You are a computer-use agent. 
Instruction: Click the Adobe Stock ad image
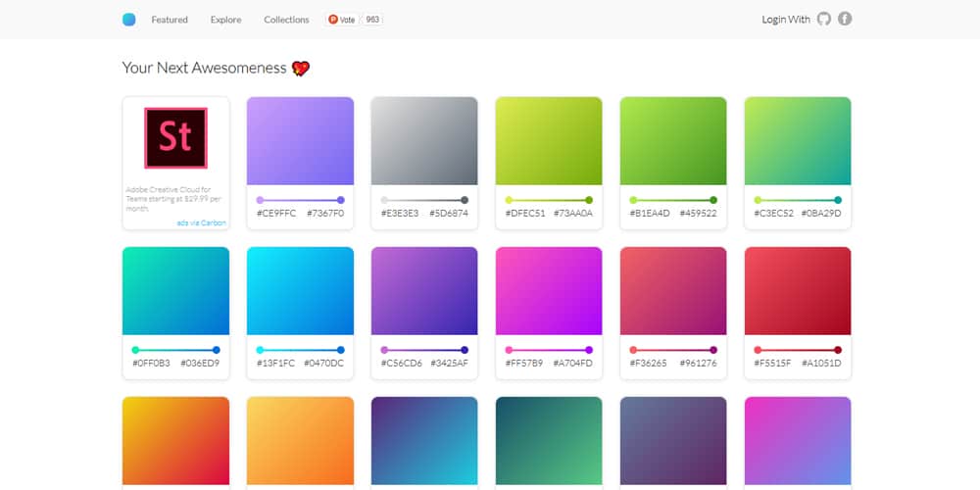(x=176, y=138)
